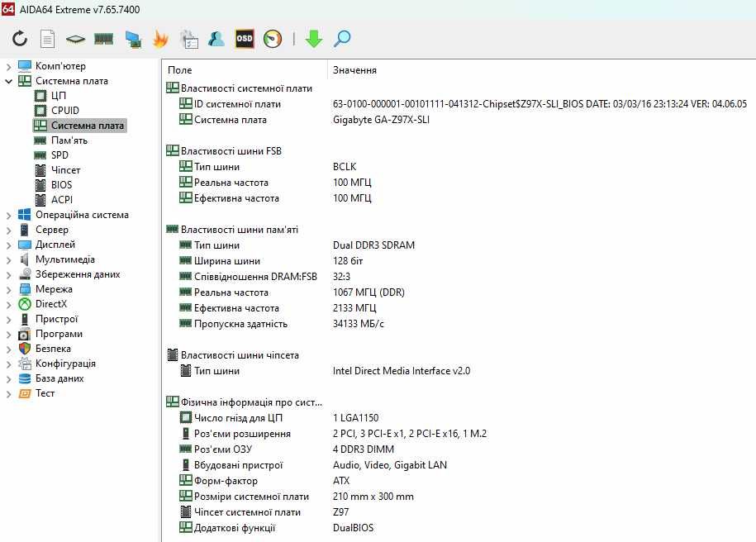
Task: Expand the Тест tree node
Action: click(8, 394)
